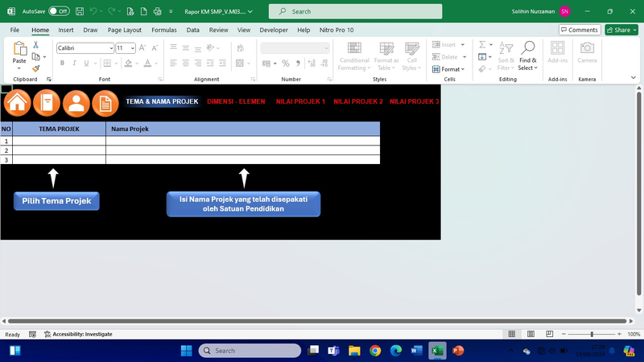Open the font size dropdown

(132, 48)
